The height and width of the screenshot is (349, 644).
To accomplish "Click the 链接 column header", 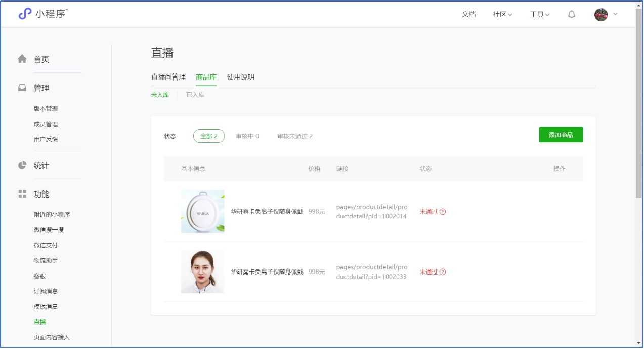I will pos(342,169).
